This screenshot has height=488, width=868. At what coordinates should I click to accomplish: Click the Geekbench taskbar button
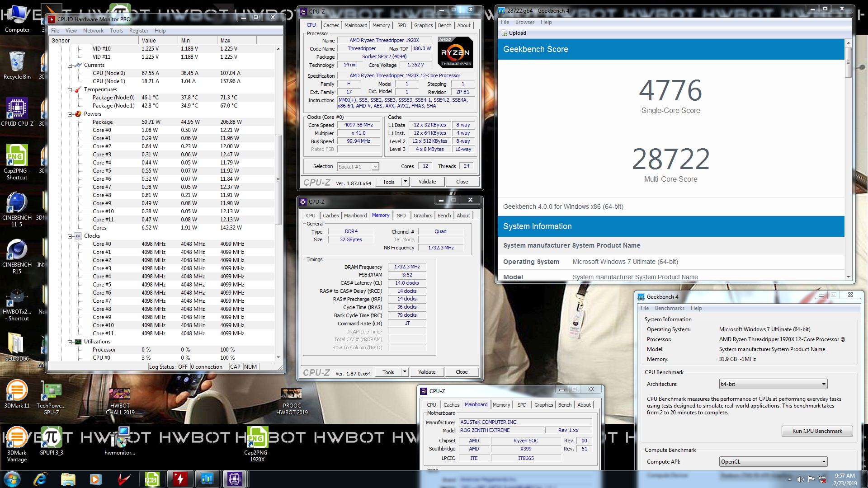pyautogui.click(x=207, y=479)
